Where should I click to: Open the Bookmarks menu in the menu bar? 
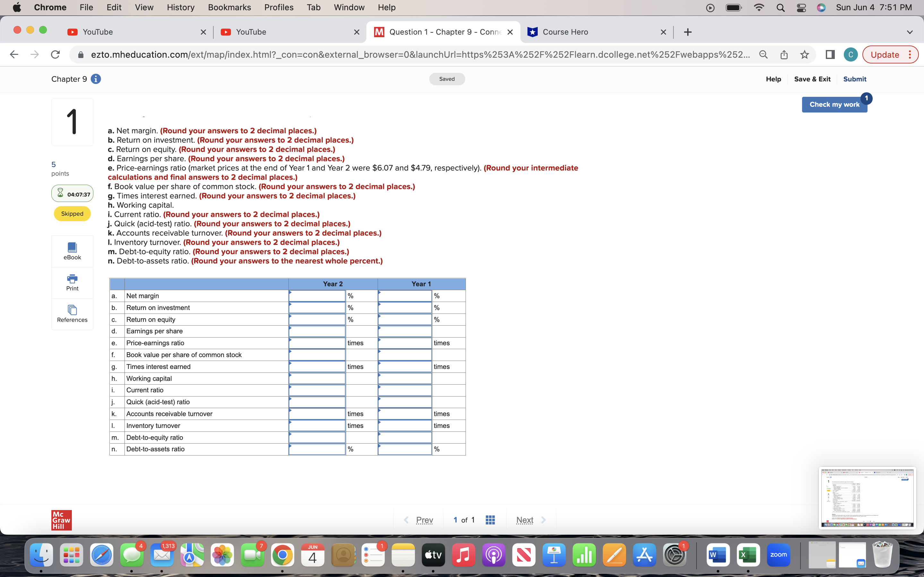[229, 7]
